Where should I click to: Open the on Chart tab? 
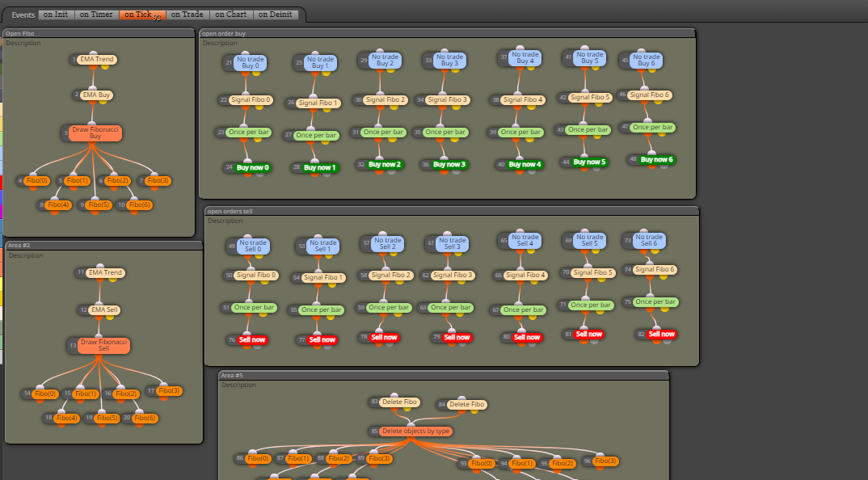coord(231,15)
